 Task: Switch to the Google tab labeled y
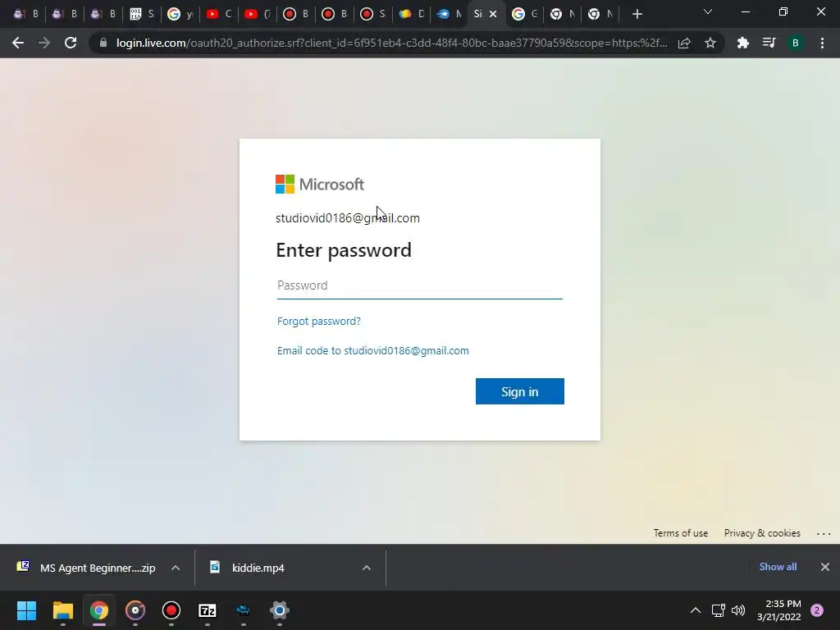[x=180, y=14]
